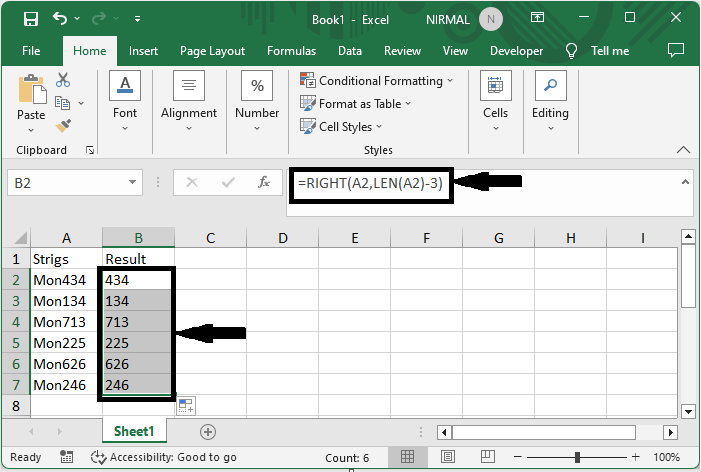Collapse the ribbon with the chevron
701x472 pixels.
tap(683, 150)
